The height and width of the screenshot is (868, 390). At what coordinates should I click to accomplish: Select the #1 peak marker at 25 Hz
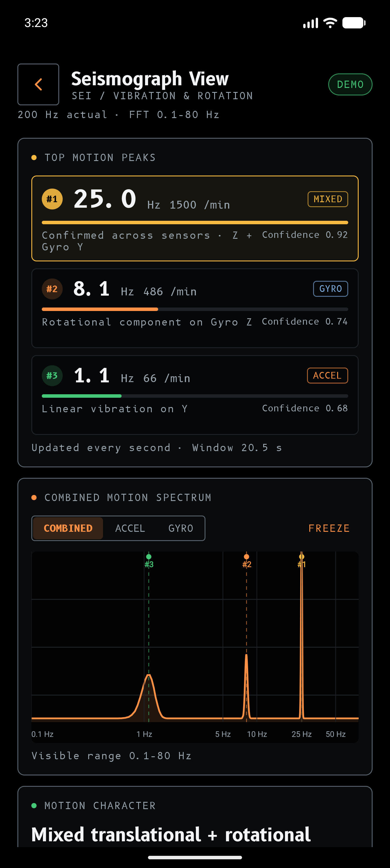pos(301,561)
